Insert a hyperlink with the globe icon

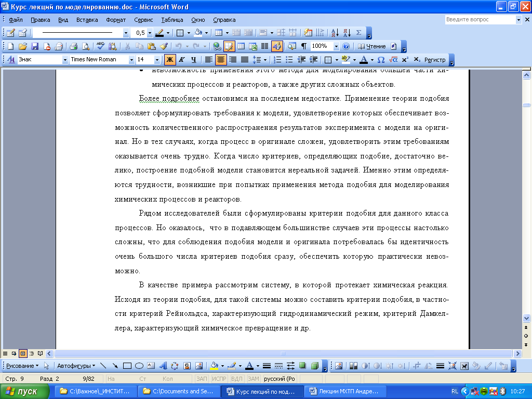pyautogui.click(x=217, y=46)
